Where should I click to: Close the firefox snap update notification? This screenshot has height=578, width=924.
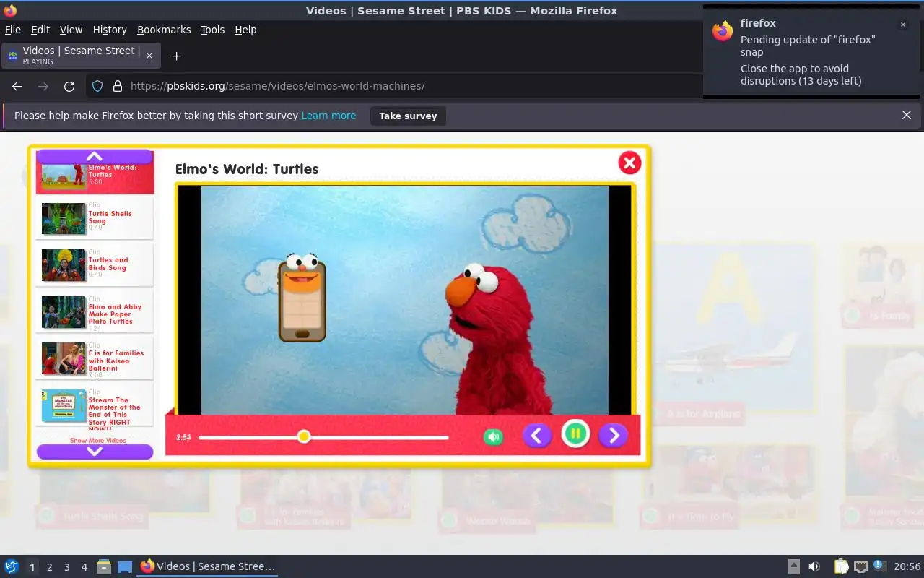902,25
